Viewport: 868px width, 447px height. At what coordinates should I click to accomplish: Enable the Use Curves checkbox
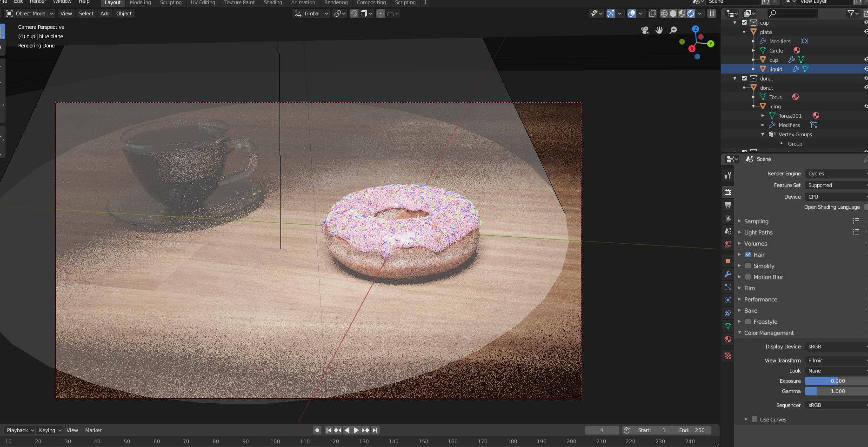click(x=754, y=419)
